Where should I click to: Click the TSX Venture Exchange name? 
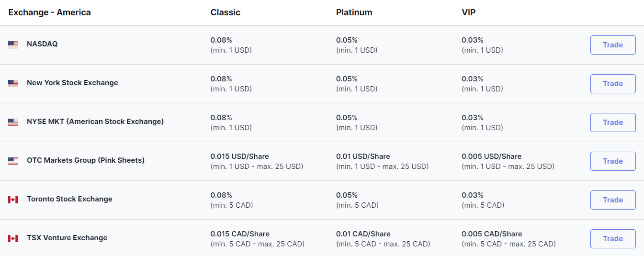67,238
